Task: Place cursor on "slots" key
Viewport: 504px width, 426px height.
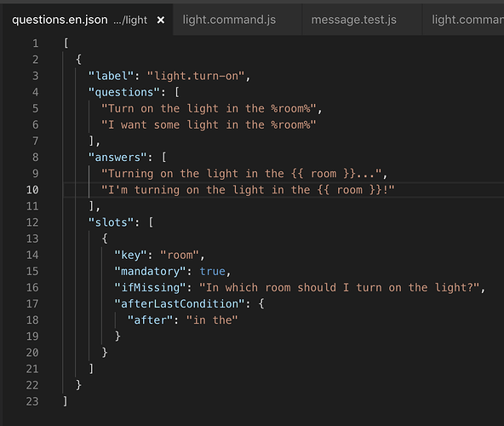Action: pyautogui.click(x=111, y=222)
